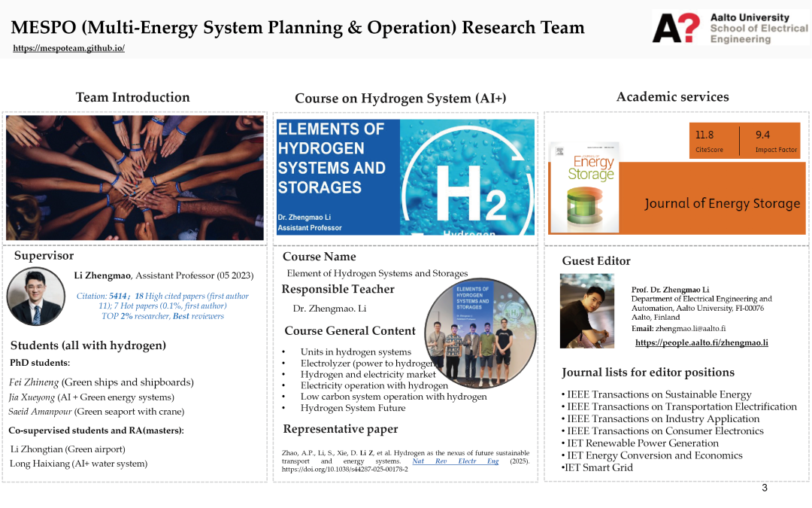The width and height of the screenshot is (812, 508).
Task: Click the Journal of Energy Storage banner title
Action: (x=722, y=203)
